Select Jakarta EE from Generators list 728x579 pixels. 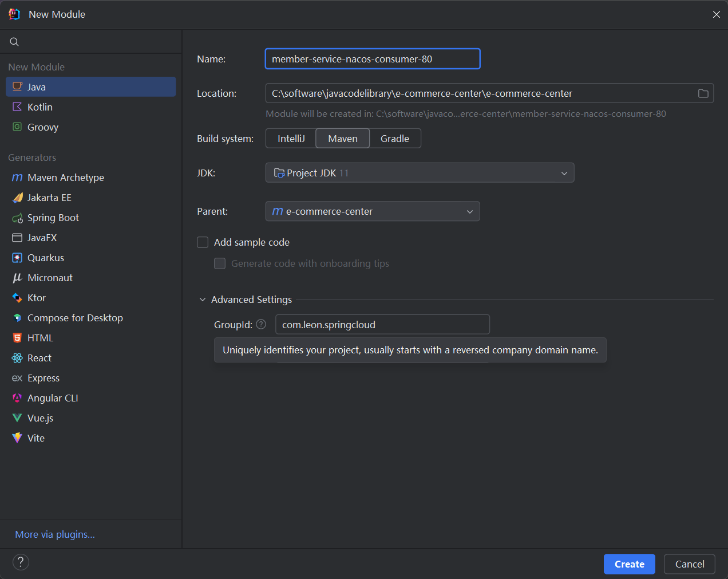tap(49, 198)
